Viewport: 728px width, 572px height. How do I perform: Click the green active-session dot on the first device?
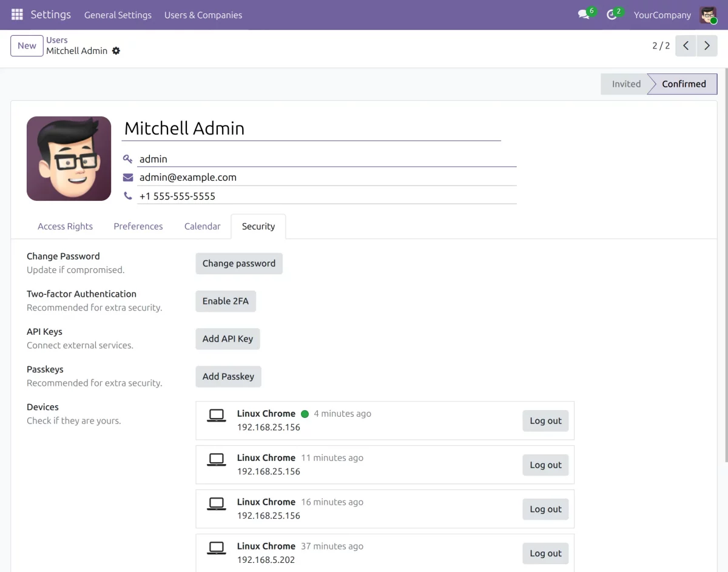[x=305, y=414]
